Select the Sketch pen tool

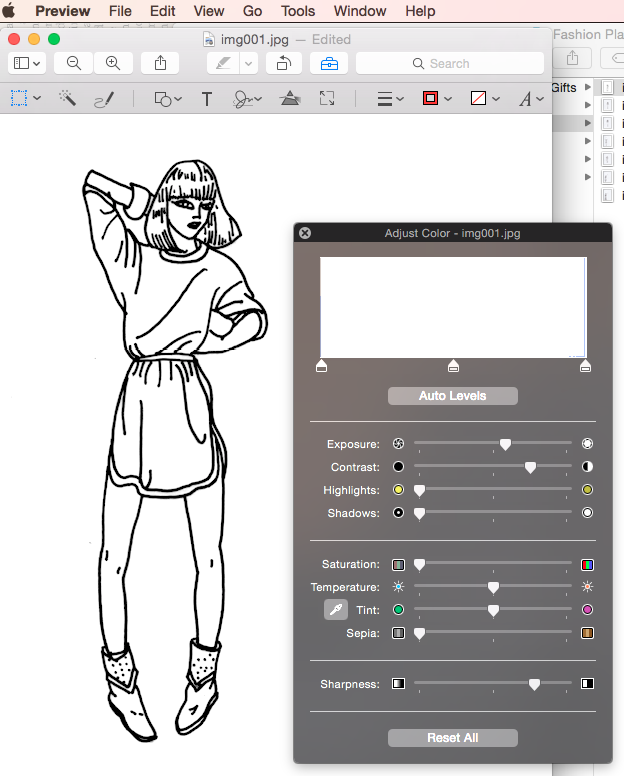(104, 99)
